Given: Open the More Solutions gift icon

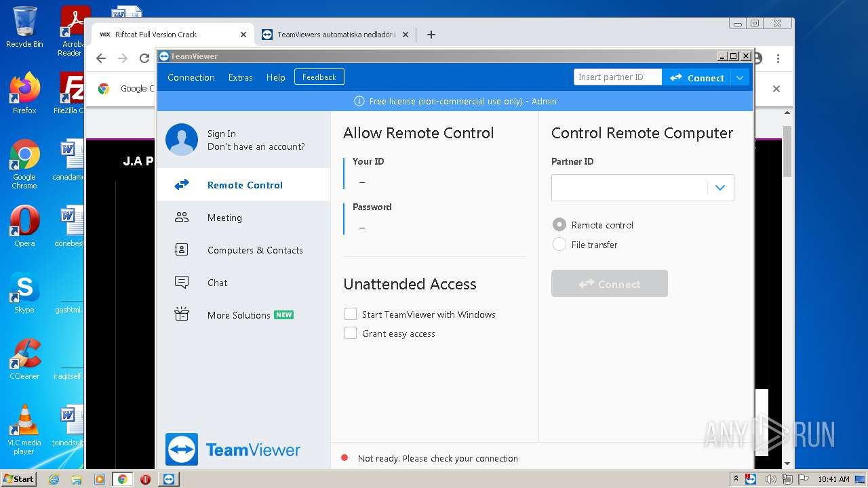Looking at the screenshot, I should click(x=182, y=314).
